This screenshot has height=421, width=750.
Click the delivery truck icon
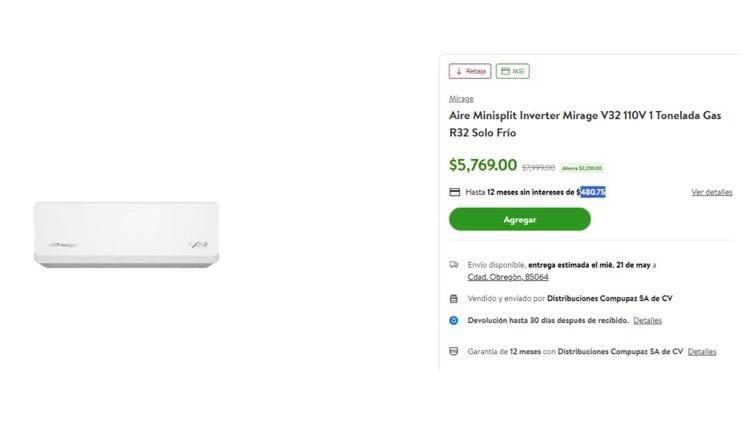click(x=454, y=264)
